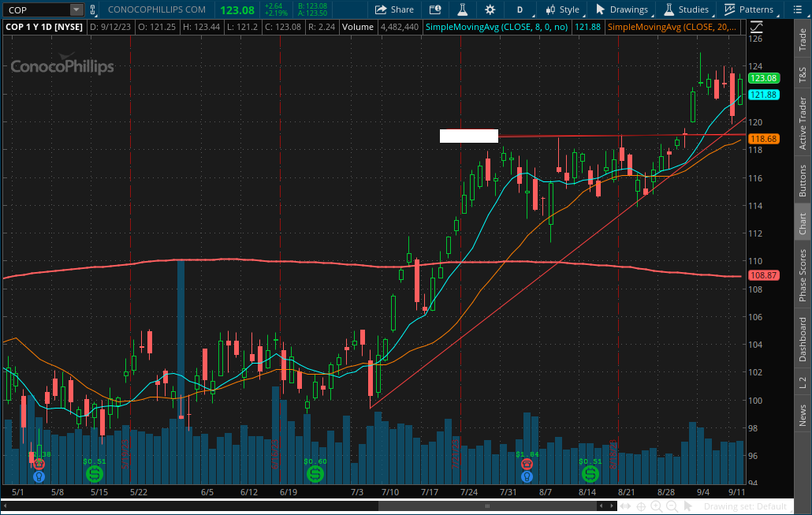Click the zoom out magnifier icon
The image size is (812, 515).
(x=672, y=506)
